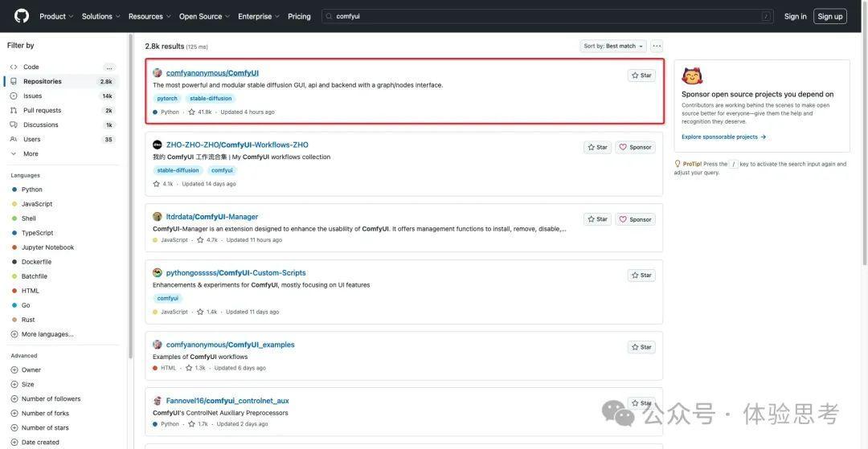The image size is (868, 449).
Task: Click the pythongosssss avatar icon
Action: pyautogui.click(x=158, y=272)
